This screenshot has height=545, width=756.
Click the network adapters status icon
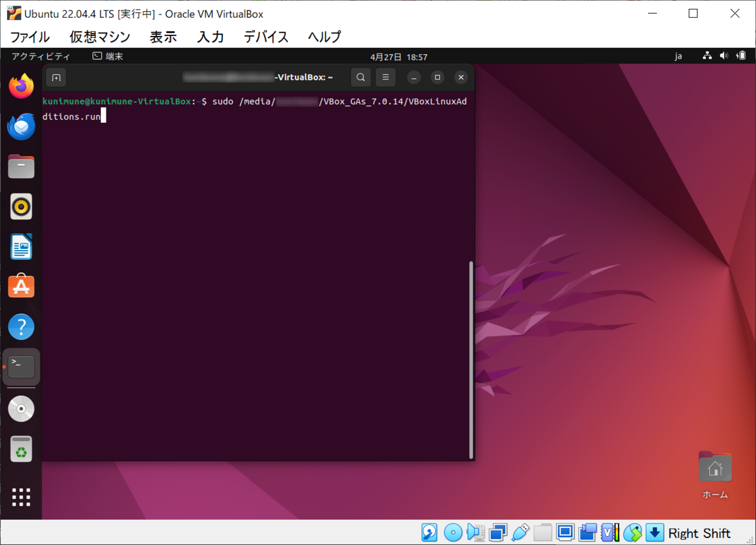click(498, 532)
